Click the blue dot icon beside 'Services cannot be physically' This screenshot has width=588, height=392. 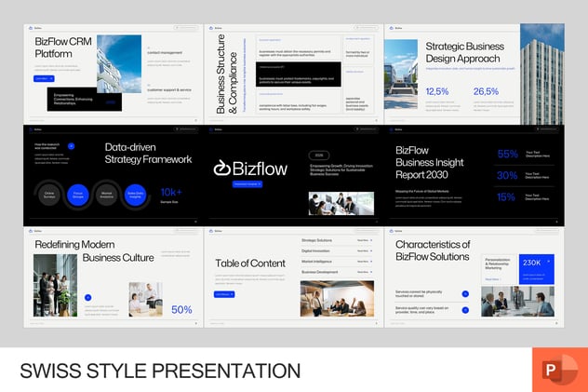pos(465,293)
